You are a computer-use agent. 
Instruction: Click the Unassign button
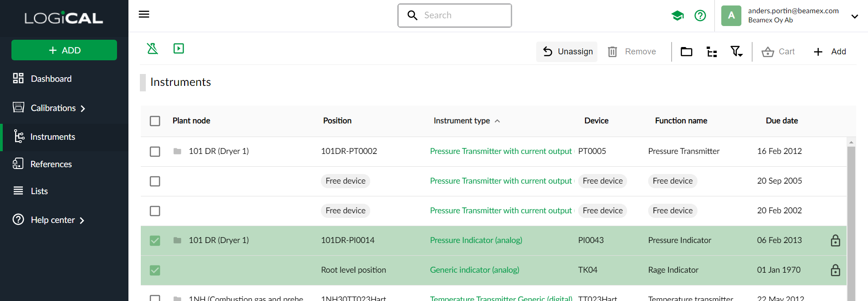(x=567, y=52)
